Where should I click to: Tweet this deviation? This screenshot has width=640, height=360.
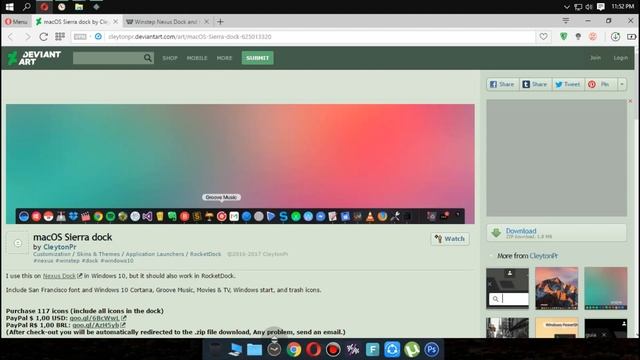[568, 84]
